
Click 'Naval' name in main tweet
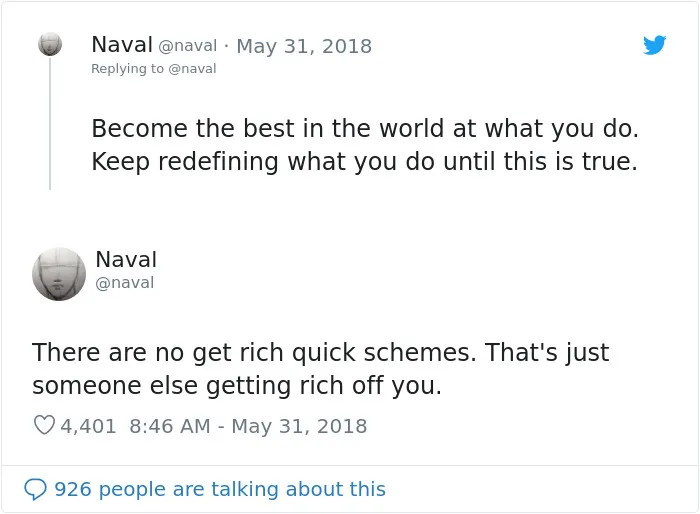coord(126,259)
